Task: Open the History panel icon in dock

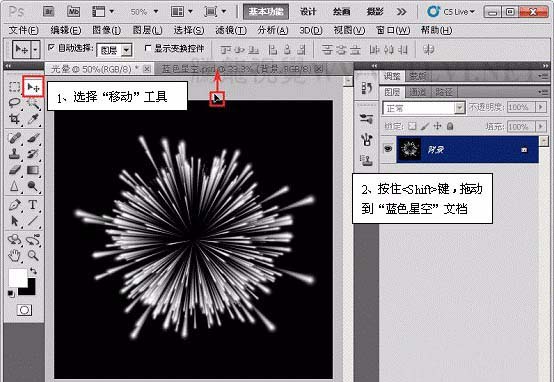Action: pos(366,88)
